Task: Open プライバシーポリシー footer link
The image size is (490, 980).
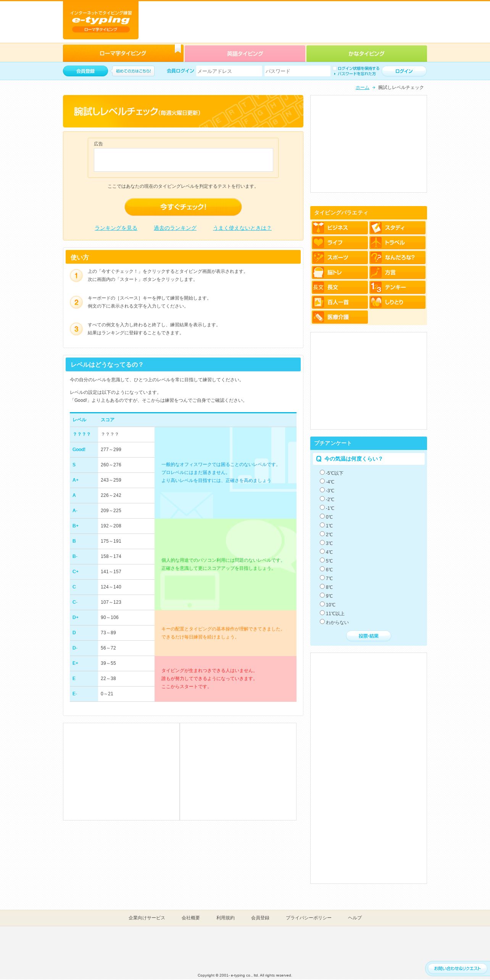Action: (x=309, y=918)
